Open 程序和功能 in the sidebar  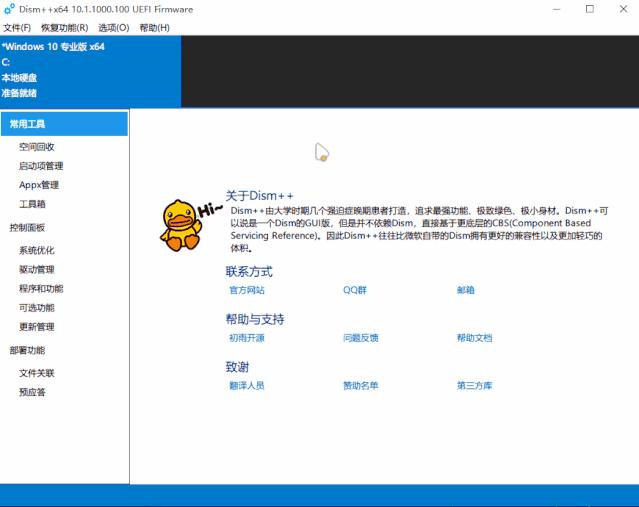pyautogui.click(x=41, y=289)
